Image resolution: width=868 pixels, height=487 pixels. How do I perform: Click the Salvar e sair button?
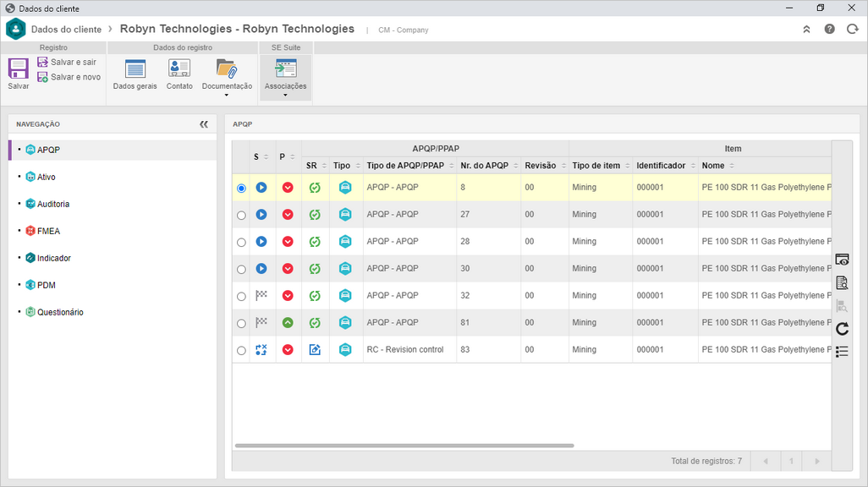pos(67,62)
